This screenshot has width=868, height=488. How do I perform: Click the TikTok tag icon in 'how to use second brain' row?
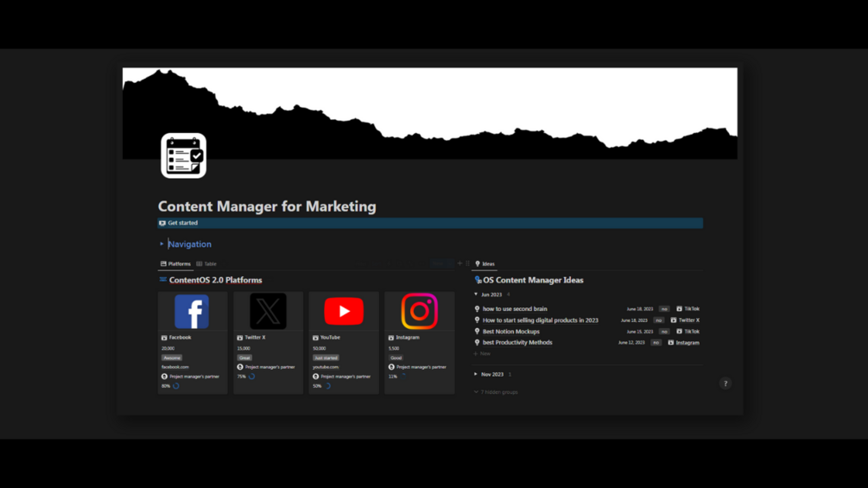[x=679, y=308]
